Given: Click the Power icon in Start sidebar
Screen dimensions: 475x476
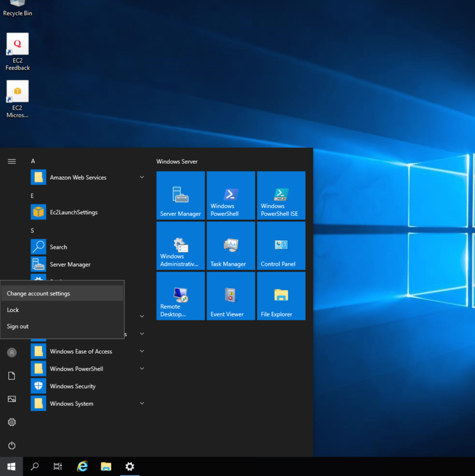Looking at the screenshot, I should (12, 446).
